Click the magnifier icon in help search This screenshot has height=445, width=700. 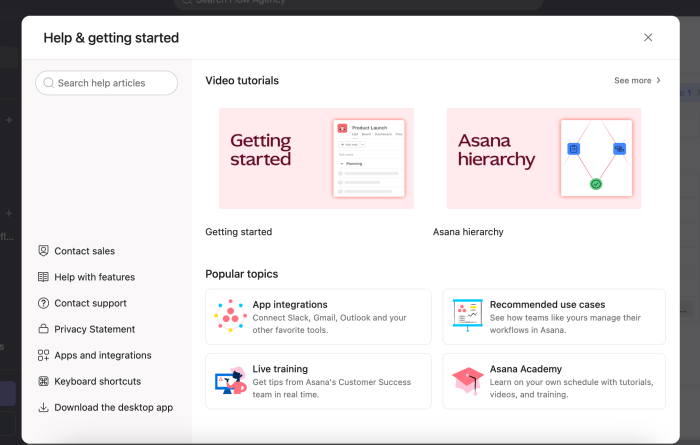point(49,83)
